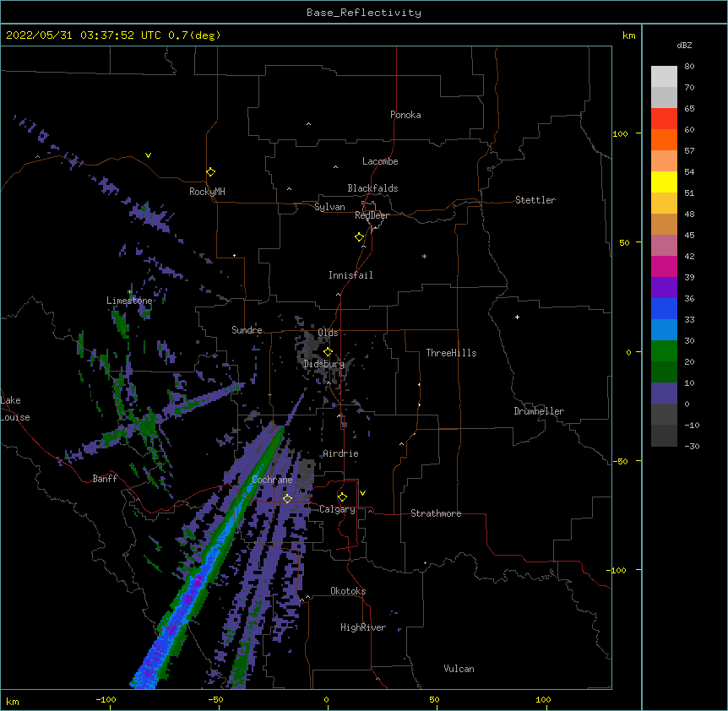Click the km label at bottom left
728x711 pixels.
click(13, 702)
